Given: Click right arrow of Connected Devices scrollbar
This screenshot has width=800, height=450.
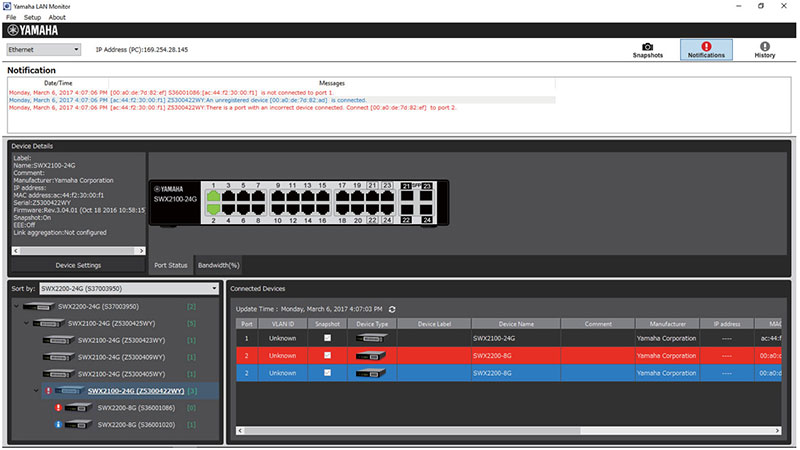Looking at the screenshot, I should pos(778,431).
